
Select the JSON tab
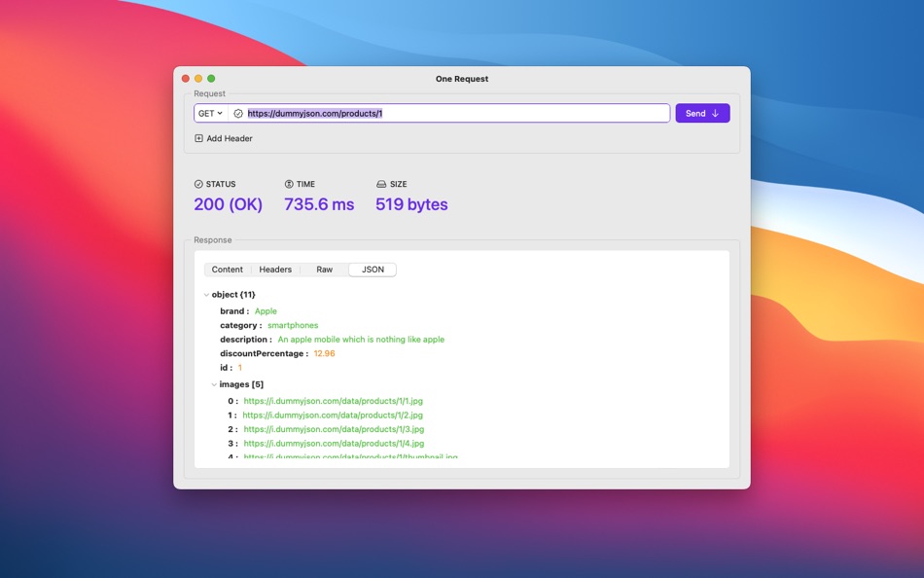coord(373,270)
